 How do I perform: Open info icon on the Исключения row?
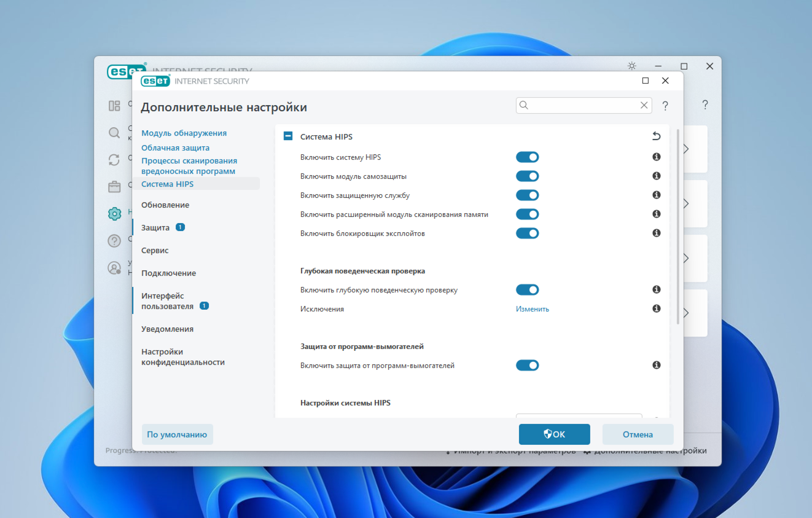click(656, 309)
